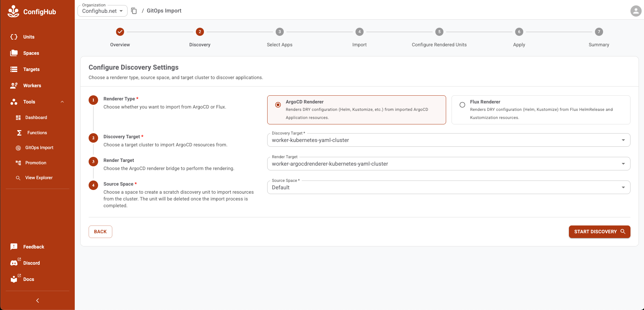Collapse the sidebar with the left chevron
The height and width of the screenshot is (310, 644).
(x=38, y=301)
